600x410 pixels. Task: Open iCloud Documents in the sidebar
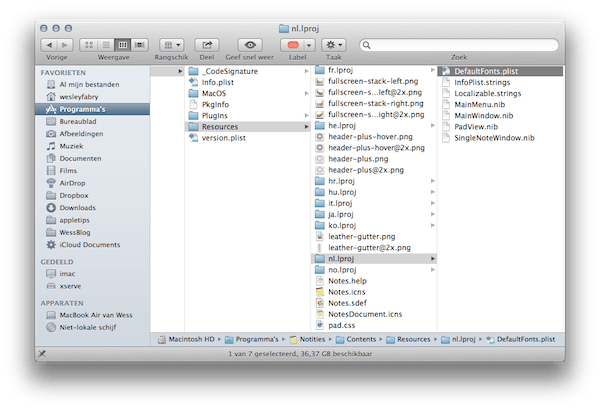tap(92, 245)
